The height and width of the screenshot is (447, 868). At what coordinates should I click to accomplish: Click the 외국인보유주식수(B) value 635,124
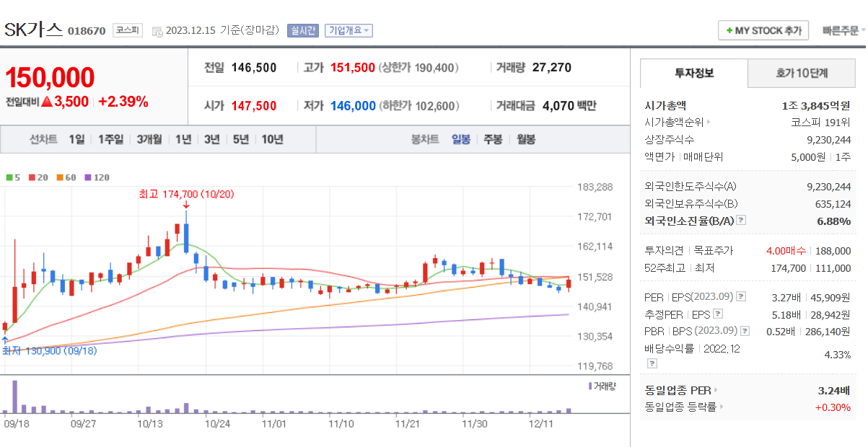(833, 204)
